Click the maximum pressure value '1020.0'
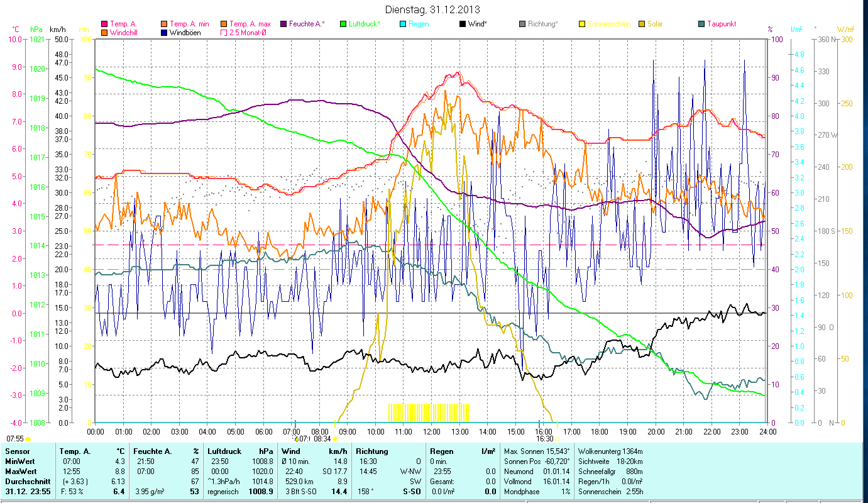This screenshot has width=868, height=503. [263, 472]
